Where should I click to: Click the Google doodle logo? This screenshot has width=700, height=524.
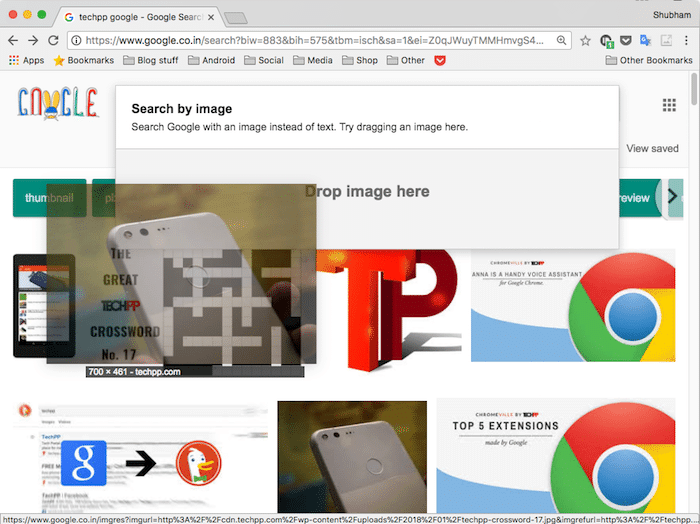coord(58,104)
